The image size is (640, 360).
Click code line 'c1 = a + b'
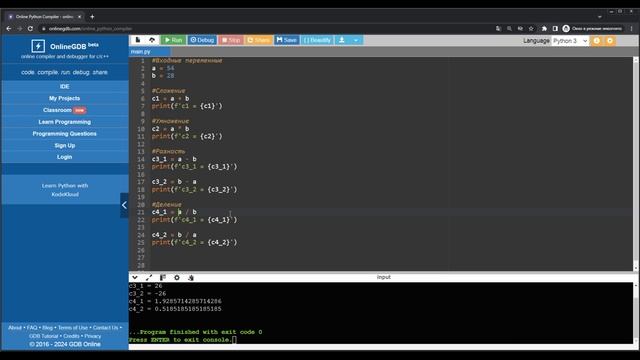(x=170, y=98)
